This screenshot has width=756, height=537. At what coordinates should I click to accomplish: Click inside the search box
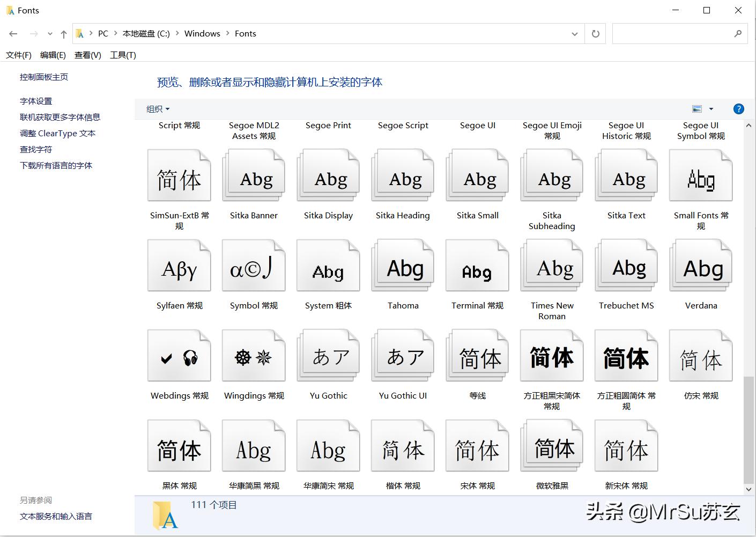(673, 33)
